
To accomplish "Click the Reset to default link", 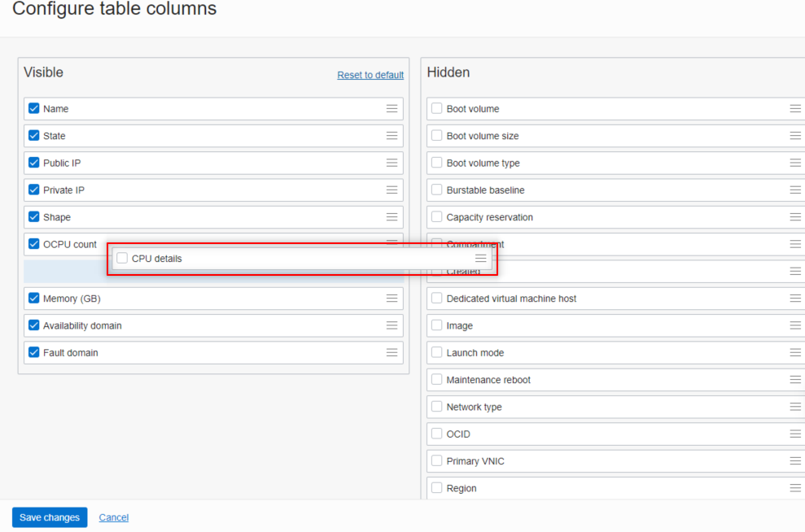I will pyautogui.click(x=370, y=75).
